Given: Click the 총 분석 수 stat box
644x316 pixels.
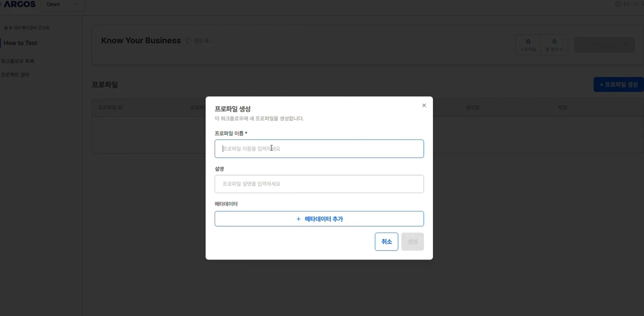Looking at the screenshot, I should 554,45.
